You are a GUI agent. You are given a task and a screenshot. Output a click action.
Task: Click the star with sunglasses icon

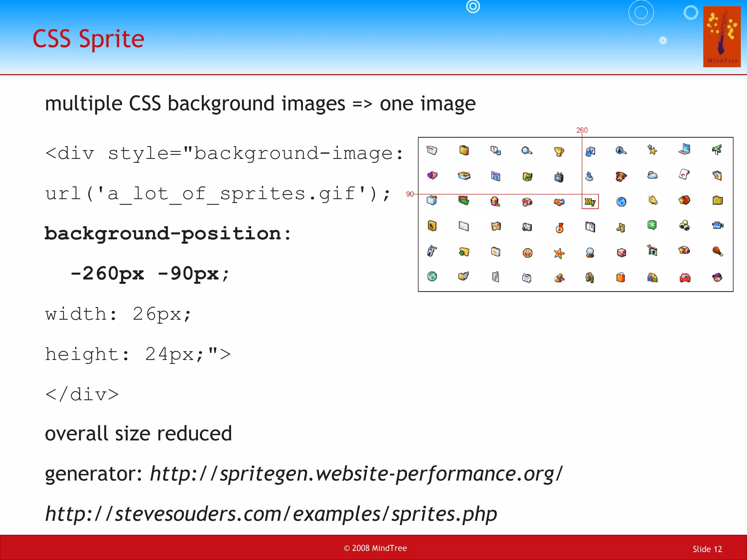(x=559, y=253)
